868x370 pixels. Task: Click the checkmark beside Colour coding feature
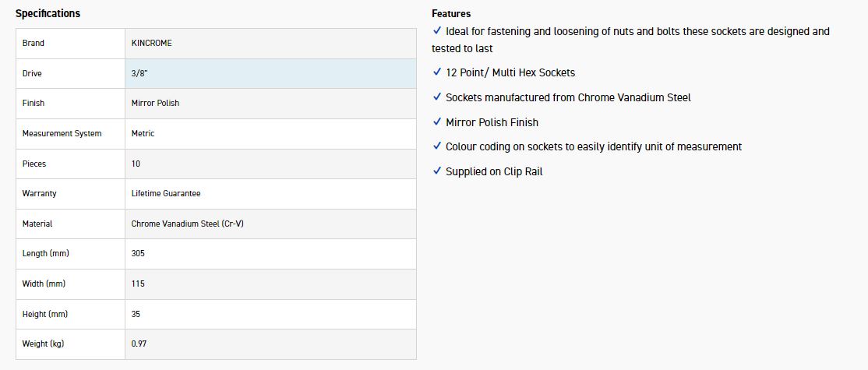pos(437,146)
